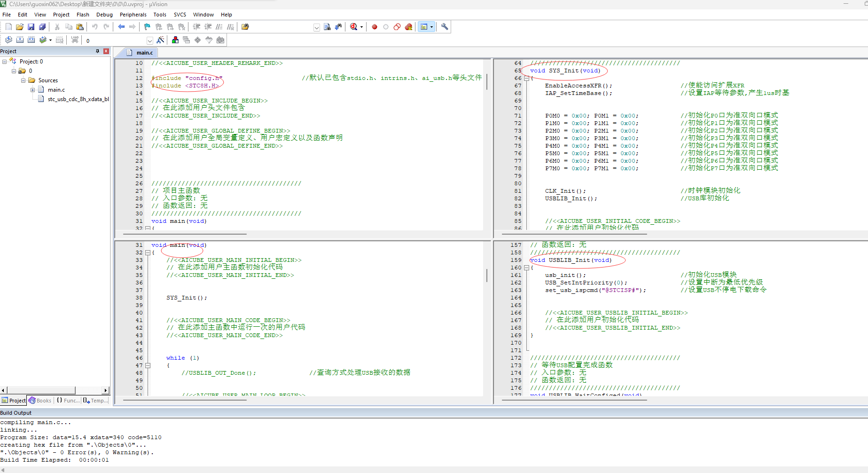The image size is (868, 473).
Task: Click the Unindent selection icon
Action: point(208,27)
